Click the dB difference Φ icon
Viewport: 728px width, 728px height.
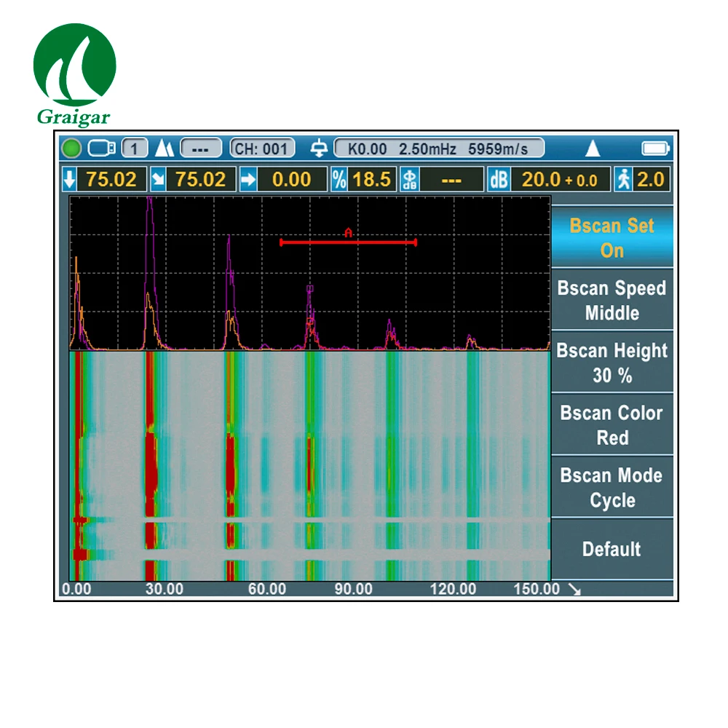pos(409,179)
